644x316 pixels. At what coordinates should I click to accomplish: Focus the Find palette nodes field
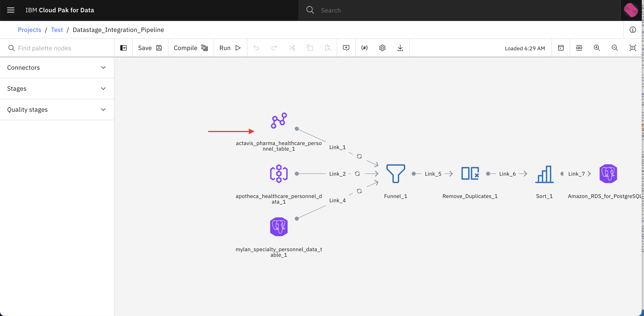[57, 48]
